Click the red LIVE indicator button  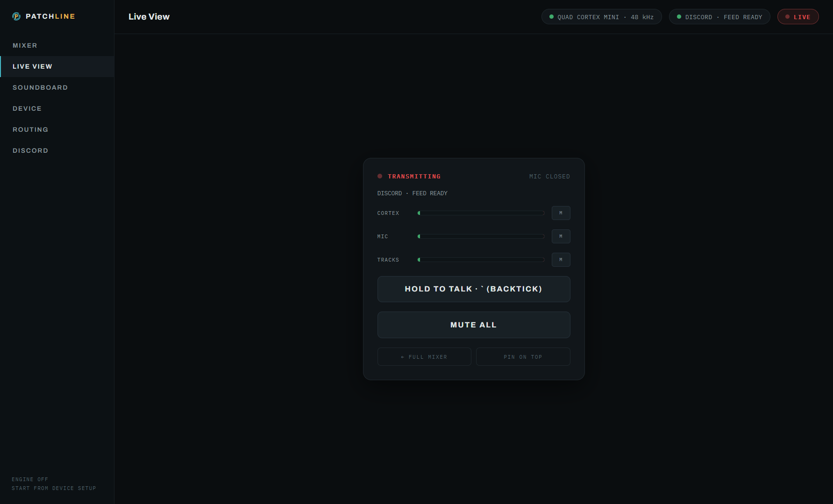click(798, 17)
